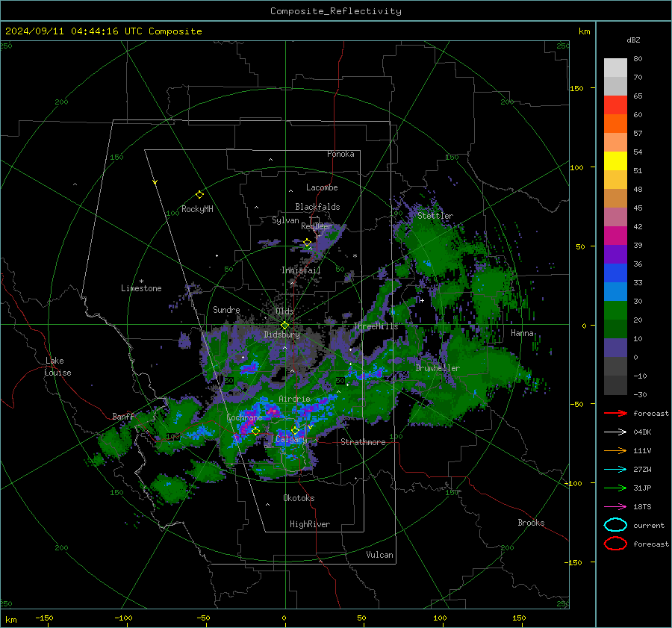This screenshot has height=628, width=672.
Task: Click the Brooks label
Action: click(531, 523)
